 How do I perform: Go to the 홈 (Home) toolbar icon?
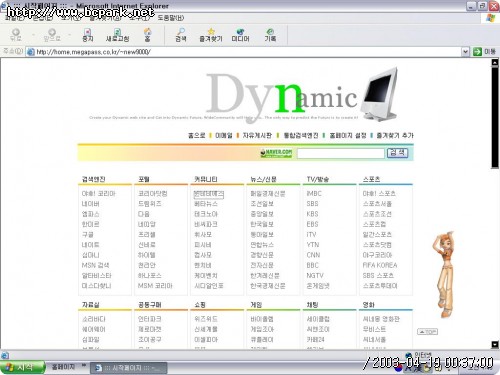tap(147, 35)
